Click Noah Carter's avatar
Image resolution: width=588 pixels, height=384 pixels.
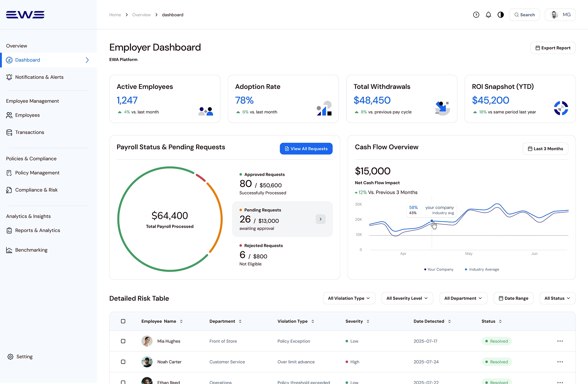[x=147, y=362]
